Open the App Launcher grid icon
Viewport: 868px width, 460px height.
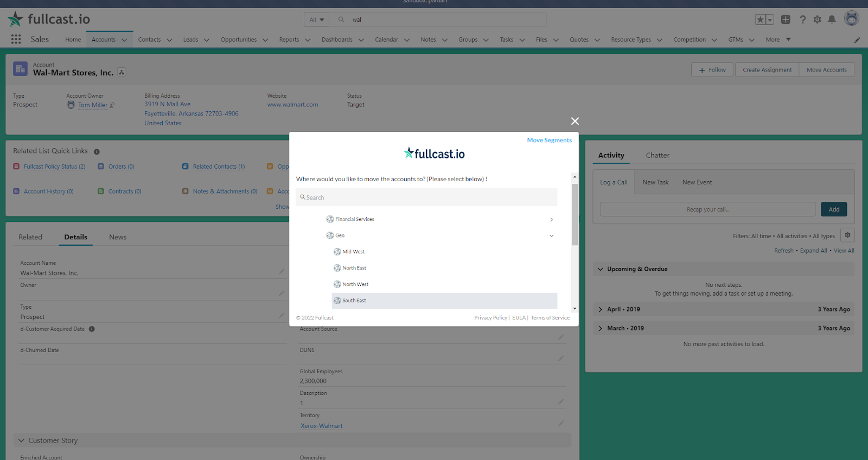(x=16, y=39)
